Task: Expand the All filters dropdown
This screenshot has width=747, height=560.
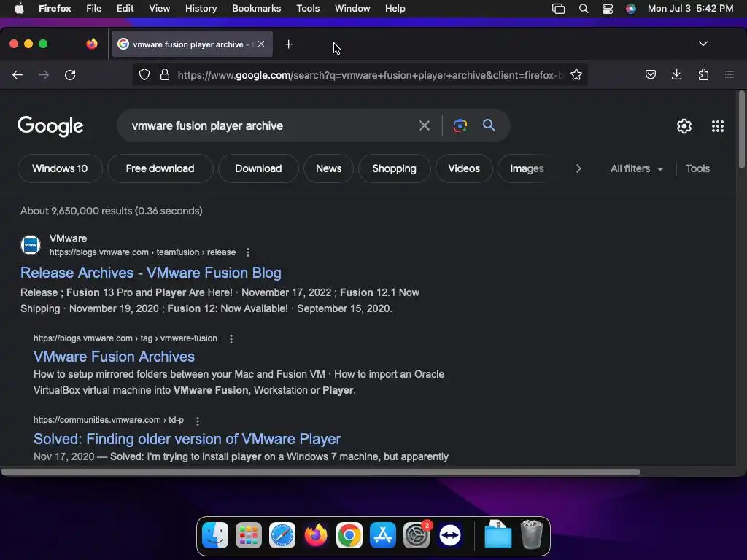Action: click(636, 168)
